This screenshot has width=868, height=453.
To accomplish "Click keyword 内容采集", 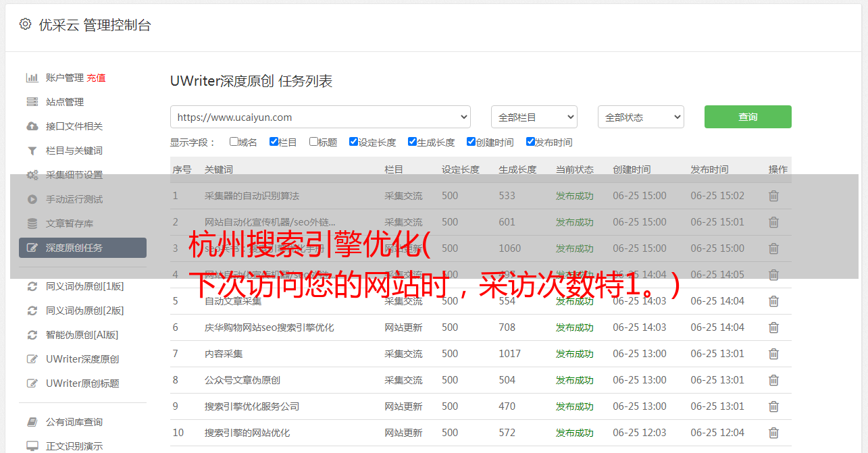I will 224,354.
